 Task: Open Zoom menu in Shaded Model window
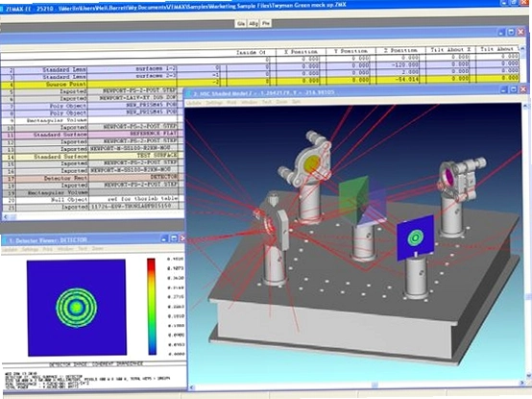pyautogui.click(x=281, y=102)
